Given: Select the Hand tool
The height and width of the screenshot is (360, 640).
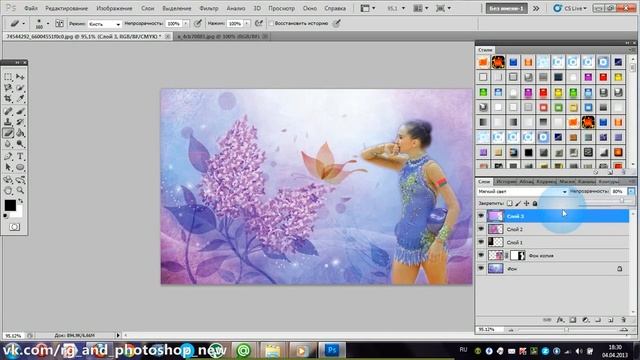Looking at the screenshot, I should tap(8, 191).
